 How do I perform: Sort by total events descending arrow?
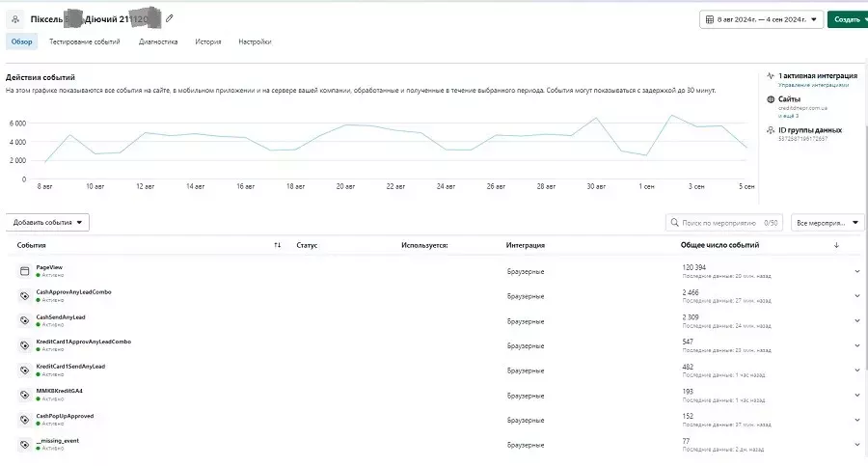(836, 245)
